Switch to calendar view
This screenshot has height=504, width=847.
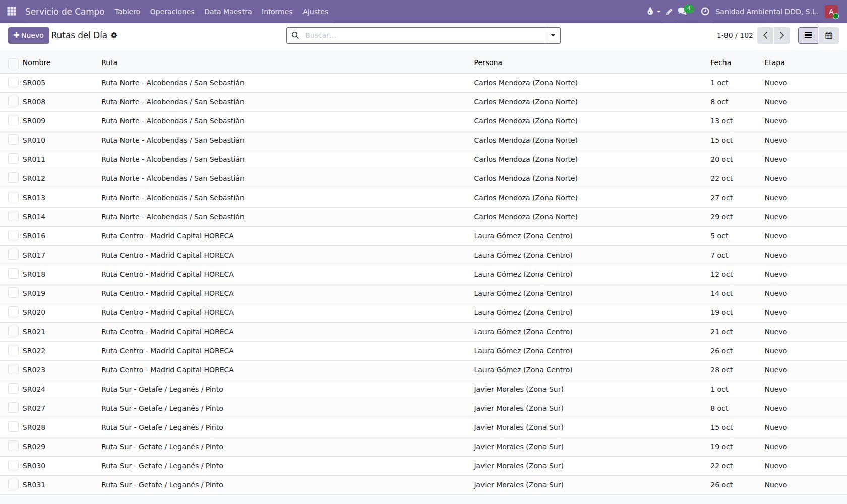click(829, 35)
